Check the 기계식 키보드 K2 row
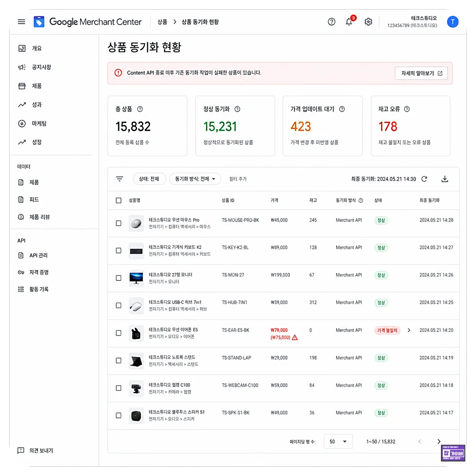Screen dimensions: 476x476 click(119, 251)
